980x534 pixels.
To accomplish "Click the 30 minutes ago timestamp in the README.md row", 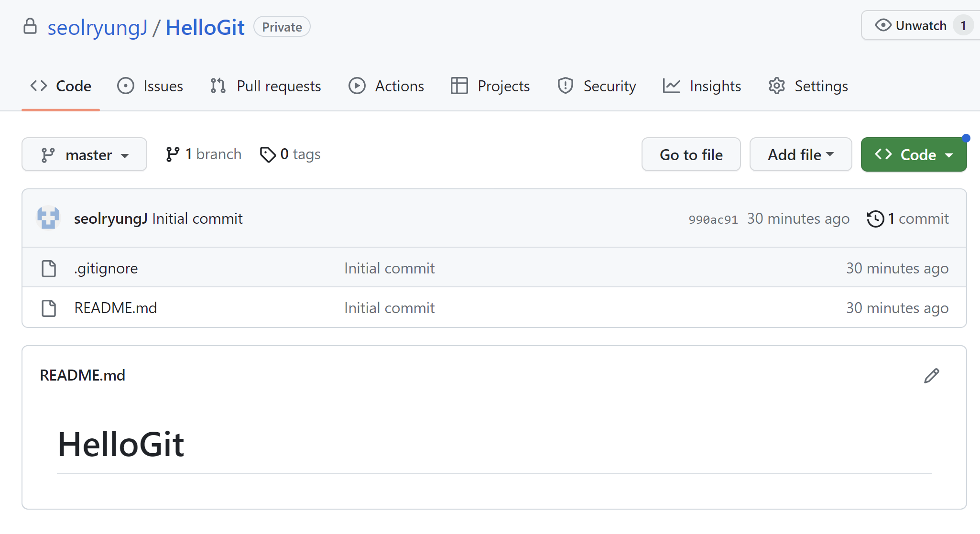I will tap(897, 308).
